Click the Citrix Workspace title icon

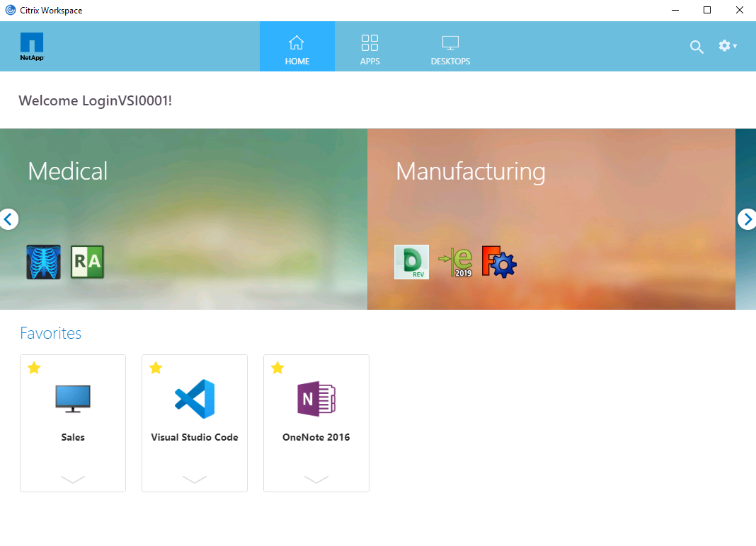point(11,10)
